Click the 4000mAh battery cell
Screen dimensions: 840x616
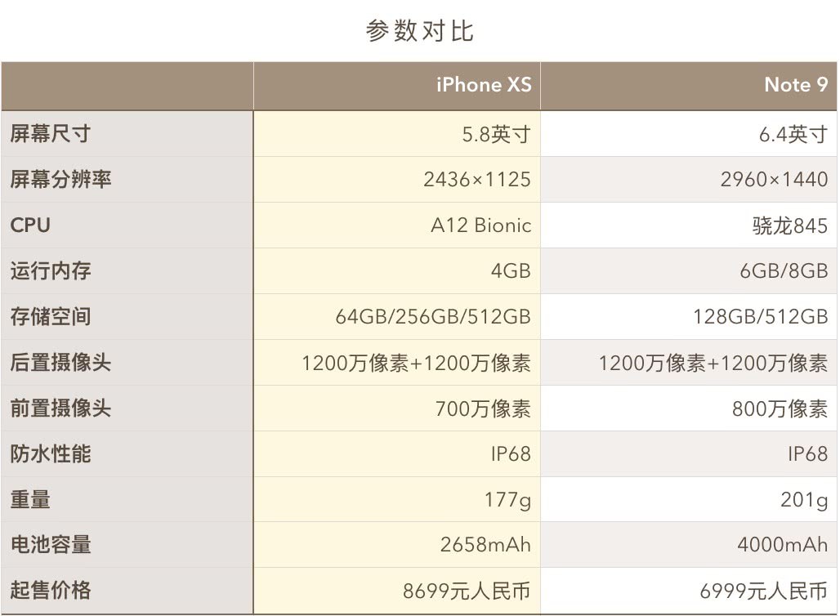(782, 545)
